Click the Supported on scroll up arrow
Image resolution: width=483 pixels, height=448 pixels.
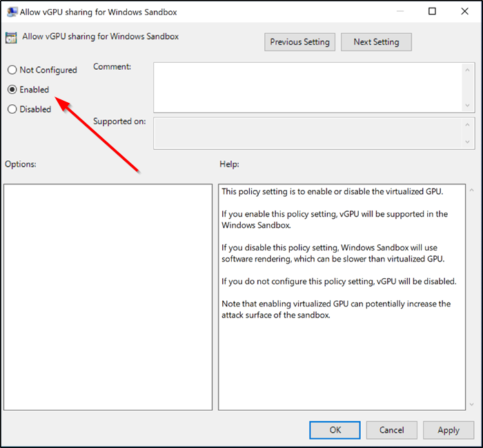click(467, 125)
